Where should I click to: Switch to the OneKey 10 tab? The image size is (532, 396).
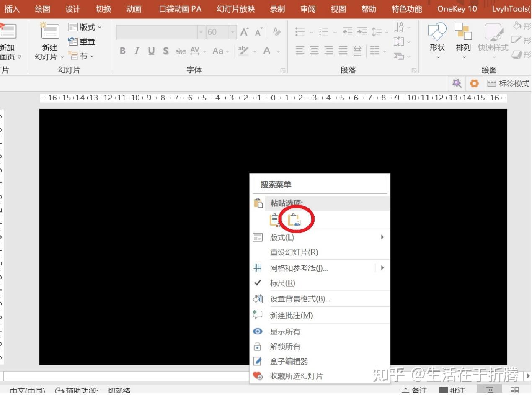(457, 9)
